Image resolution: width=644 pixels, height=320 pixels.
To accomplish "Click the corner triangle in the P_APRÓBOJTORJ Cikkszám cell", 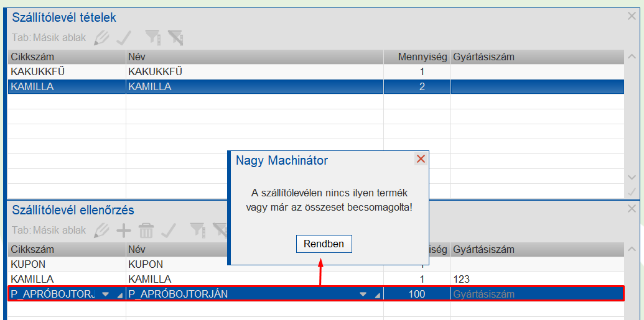I will click(x=119, y=295).
